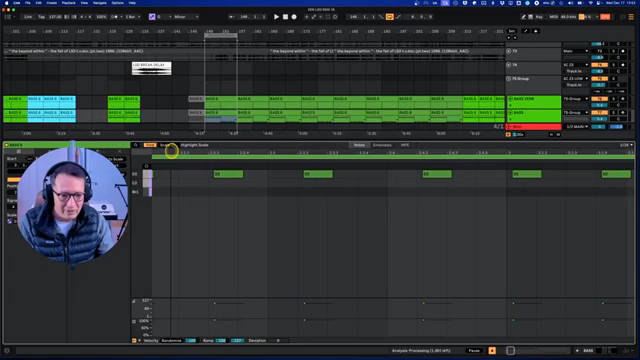This screenshot has width=640, height=360.
Task: Open the 1/16 grid size dropdown
Action: 626,145
